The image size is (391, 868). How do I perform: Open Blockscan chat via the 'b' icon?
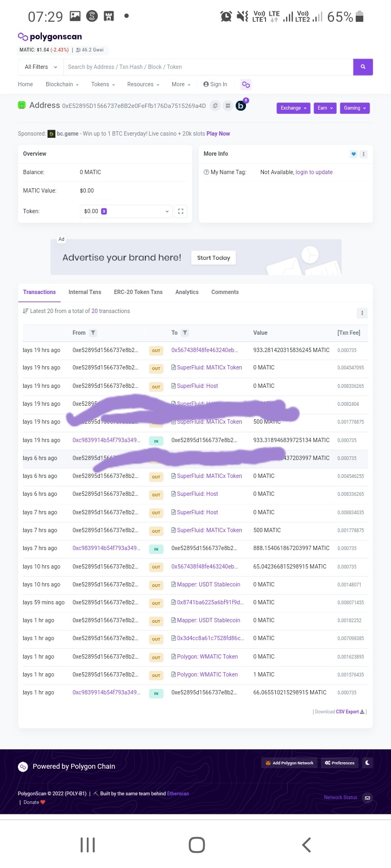pos(241,106)
